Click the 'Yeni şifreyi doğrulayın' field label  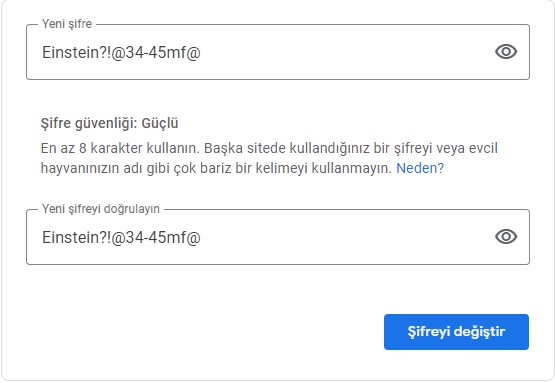click(101, 209)
